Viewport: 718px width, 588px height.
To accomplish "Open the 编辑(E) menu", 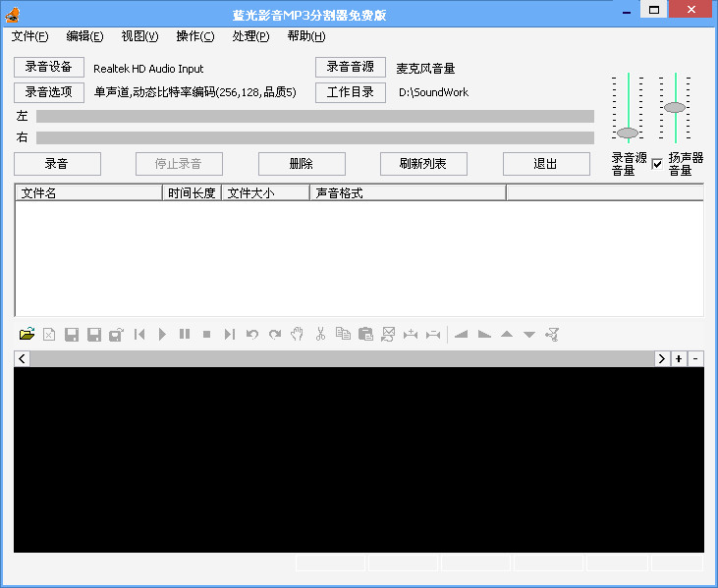I will [84, 36].
